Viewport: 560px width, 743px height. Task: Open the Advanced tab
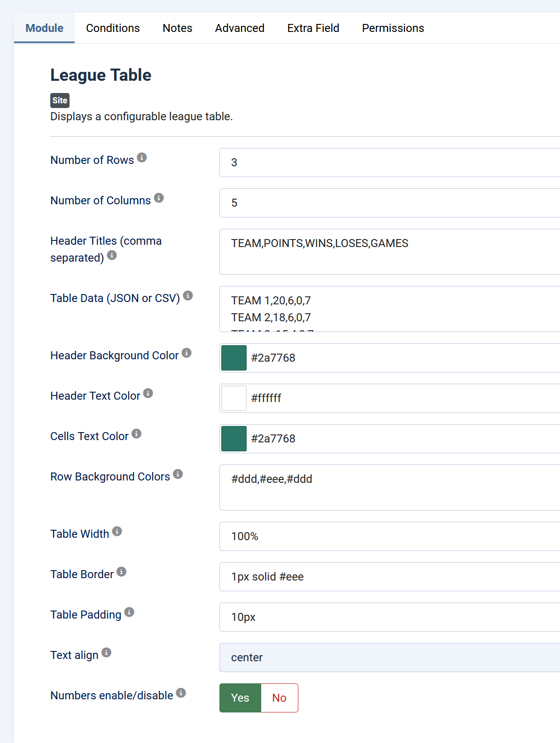click(240, 28)
